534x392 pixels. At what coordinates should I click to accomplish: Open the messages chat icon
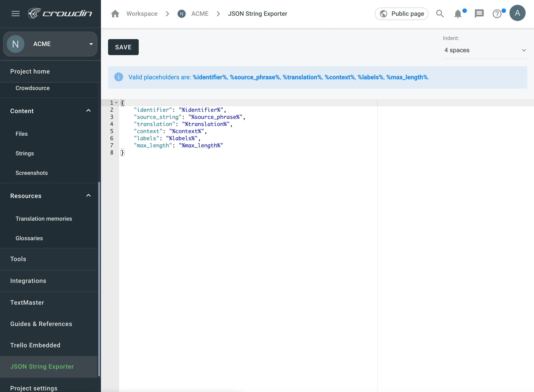click(x=479, y=14)
